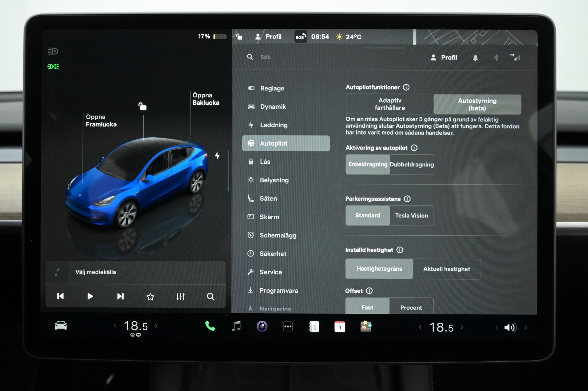The image size is (588, 391).
Task: Open Reglage settings menu
Action: click(286, 88)
